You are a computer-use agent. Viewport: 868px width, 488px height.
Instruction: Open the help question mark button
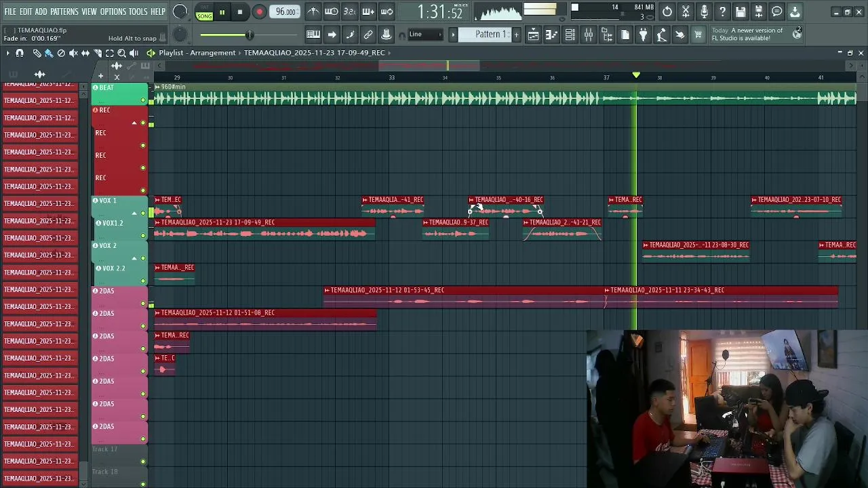[722, 12]
